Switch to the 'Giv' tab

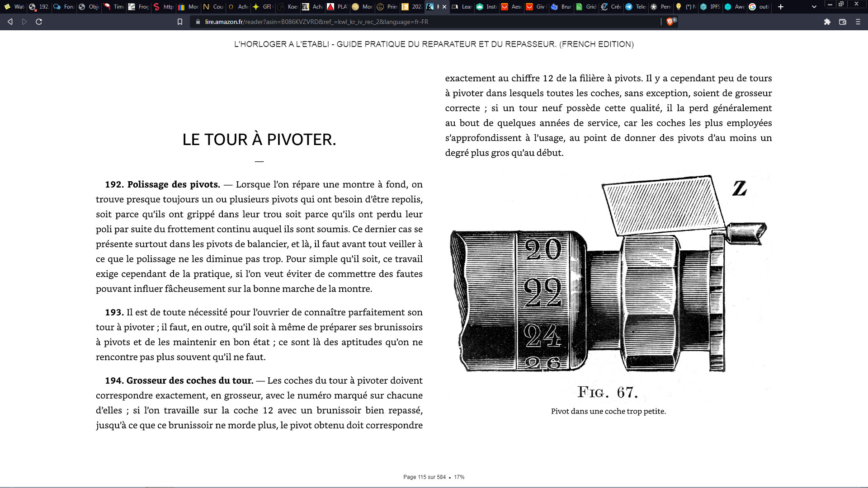536,7
